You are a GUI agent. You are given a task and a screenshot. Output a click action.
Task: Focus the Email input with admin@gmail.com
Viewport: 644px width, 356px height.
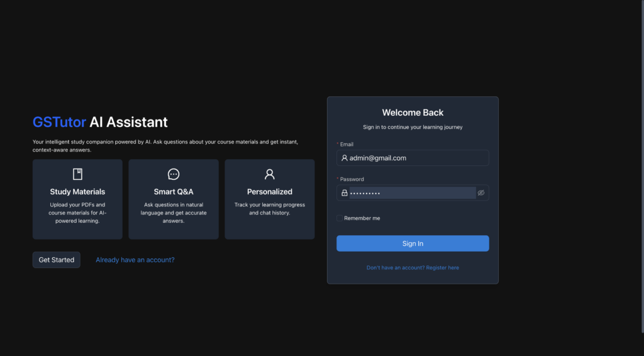point(413,158)
